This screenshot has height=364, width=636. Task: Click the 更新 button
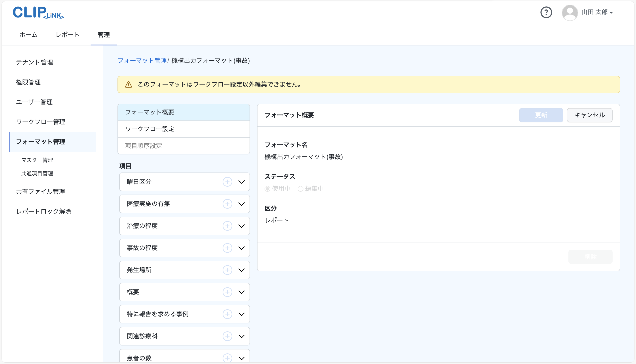(x=541, y=115)
